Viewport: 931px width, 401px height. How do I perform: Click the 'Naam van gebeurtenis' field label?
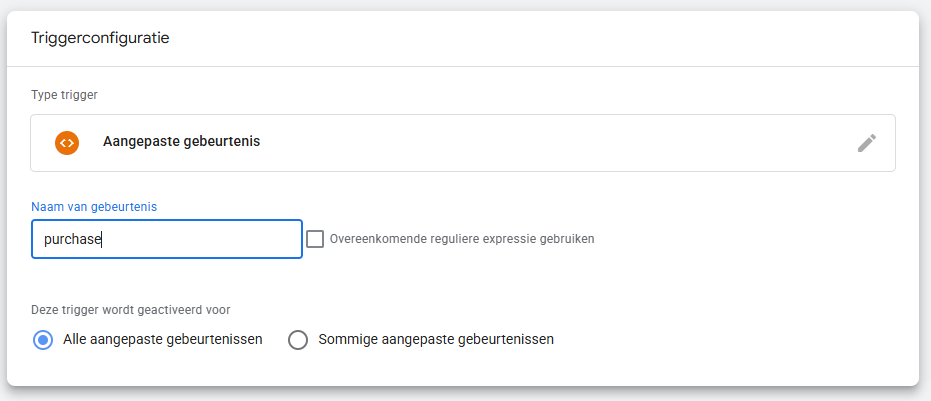(94, 206)
